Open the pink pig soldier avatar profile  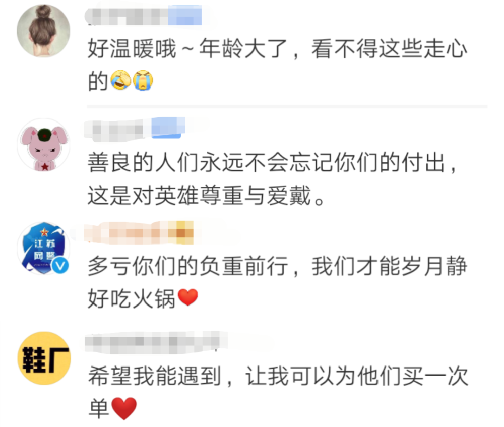[43, 145]
